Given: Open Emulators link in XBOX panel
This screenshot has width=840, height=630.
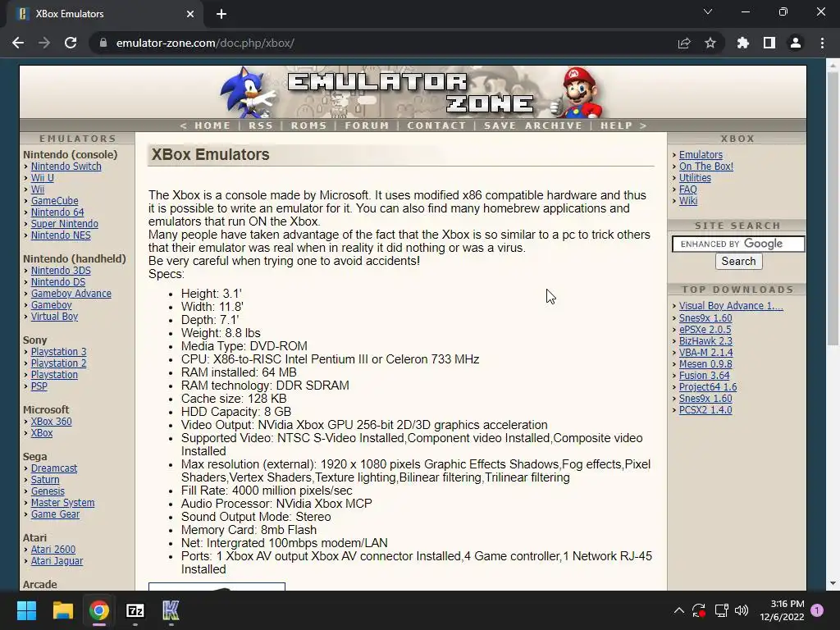Looking at the screenshot, I should click(x=701, y=155).
